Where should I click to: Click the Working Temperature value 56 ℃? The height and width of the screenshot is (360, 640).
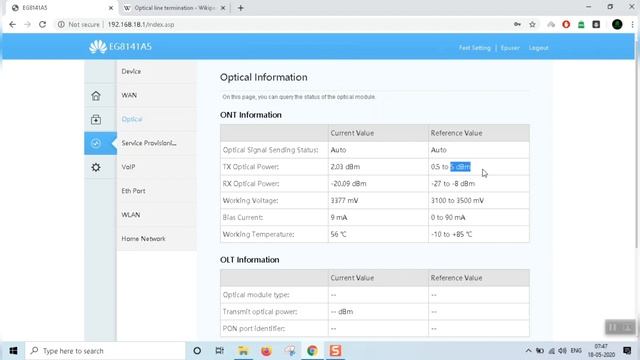tap(338, 234)
